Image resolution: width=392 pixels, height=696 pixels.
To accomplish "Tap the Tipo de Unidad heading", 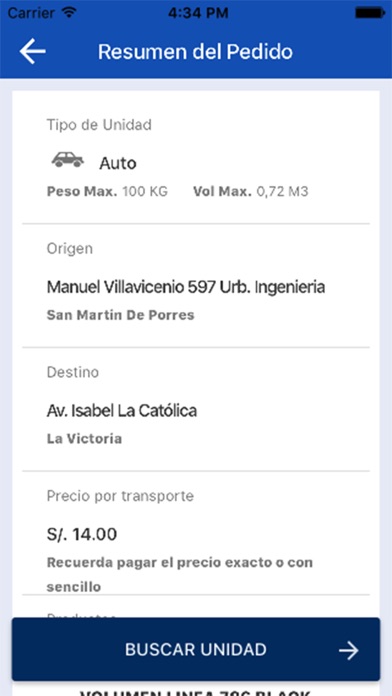I will coord(99,125).
